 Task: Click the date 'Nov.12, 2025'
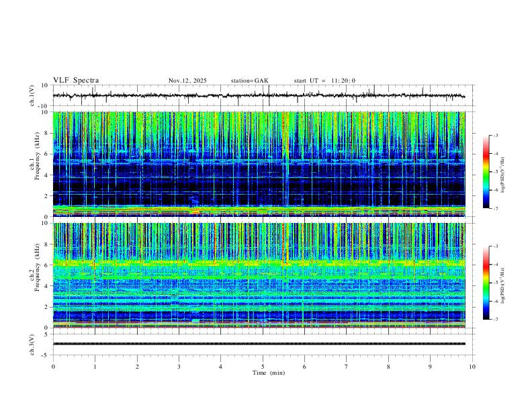[187, 81]
